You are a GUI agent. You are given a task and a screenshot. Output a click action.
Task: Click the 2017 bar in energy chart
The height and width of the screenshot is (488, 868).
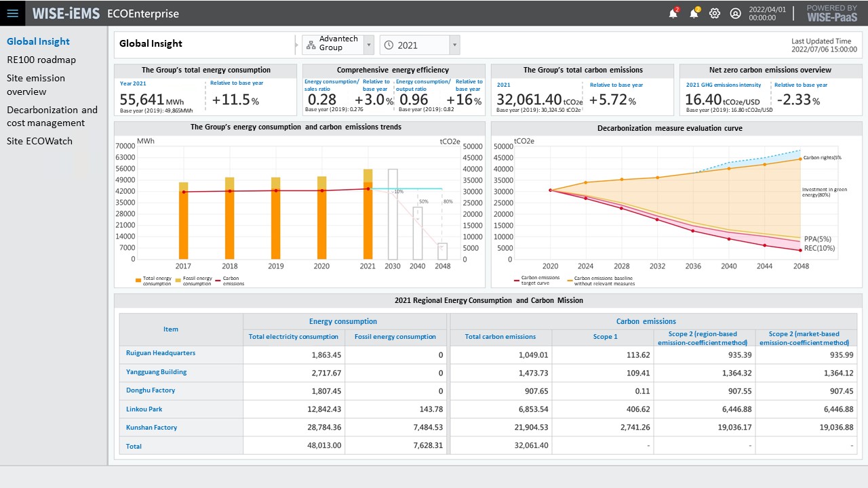[x=183, y=220]
